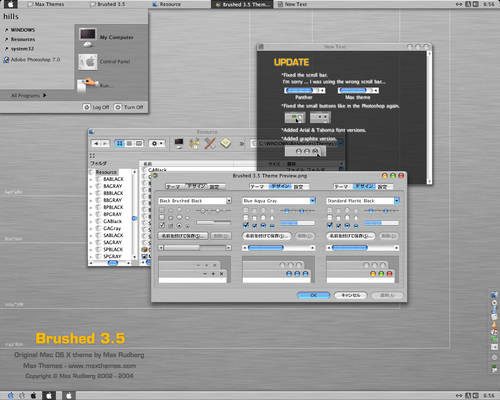Click the Resource window title bar icon
This screenshot has height=400, width=500.
tap(92, 132)
